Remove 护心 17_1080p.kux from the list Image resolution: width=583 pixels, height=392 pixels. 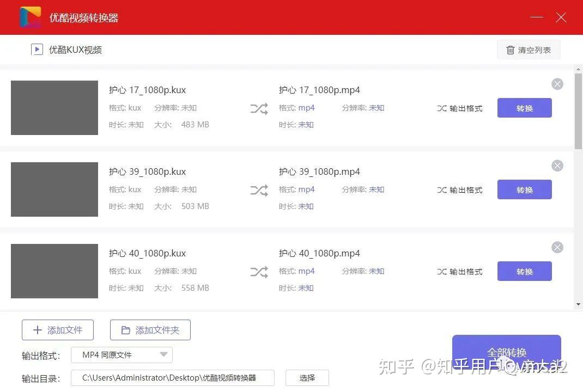click(x=557, y=84)
